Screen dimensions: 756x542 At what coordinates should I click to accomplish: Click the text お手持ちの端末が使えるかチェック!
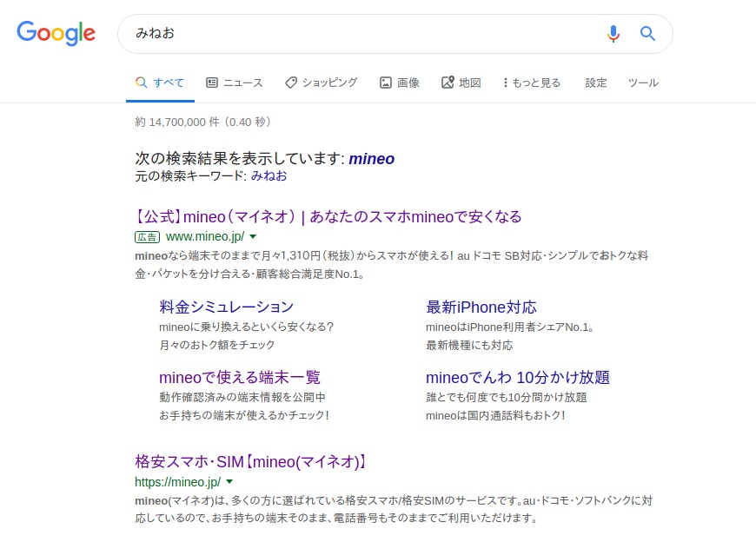point(244,415)
